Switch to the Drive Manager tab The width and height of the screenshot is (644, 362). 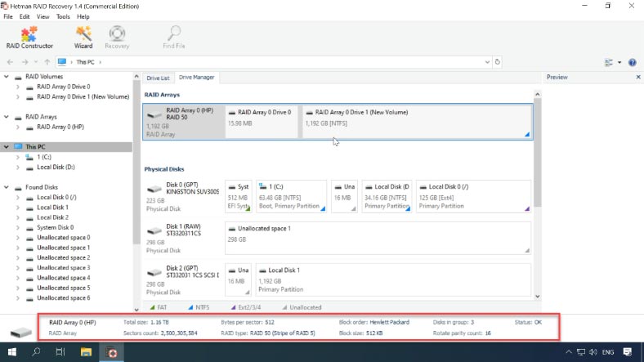click(x=197, y=77)
